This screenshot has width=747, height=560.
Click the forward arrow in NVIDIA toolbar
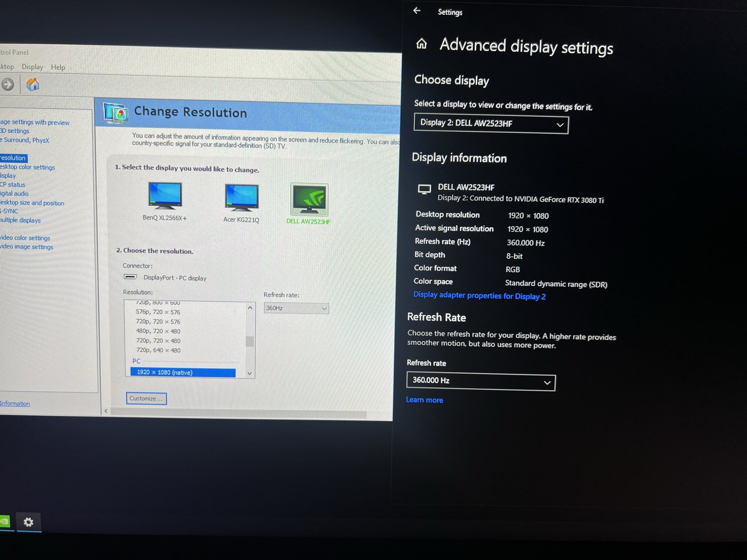8,84
